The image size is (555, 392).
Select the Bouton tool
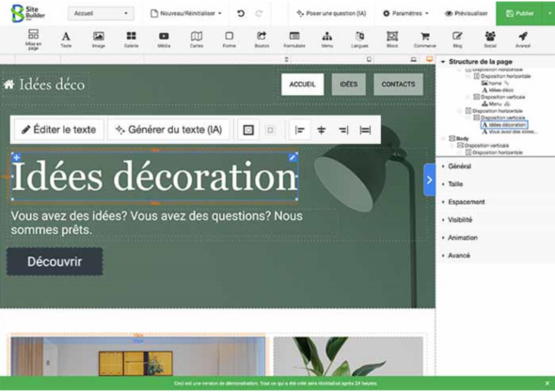pos(262,39)
